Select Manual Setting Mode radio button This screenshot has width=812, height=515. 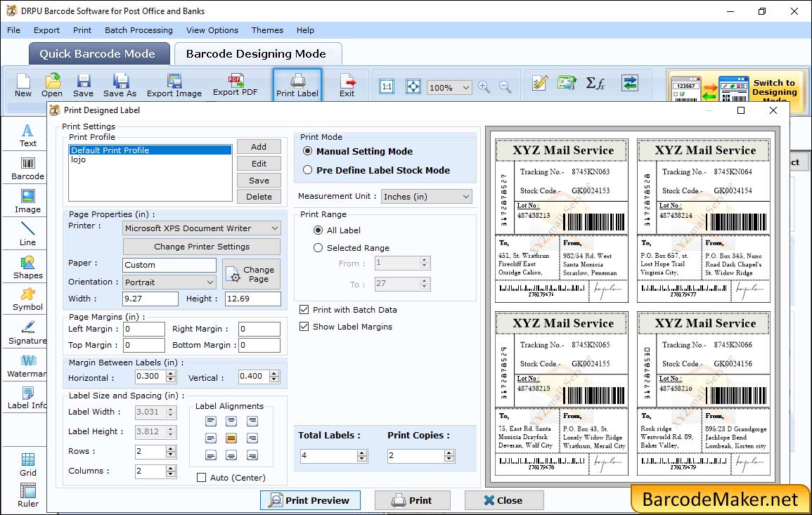pos(308,151)
